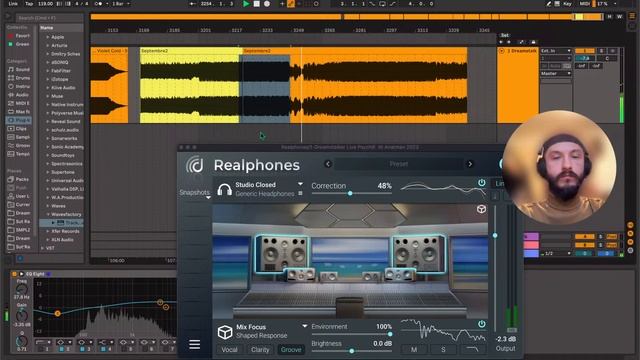Expand the iZotope plug-in folder
The image size is (640, 360).
click(x=48, y=79)
